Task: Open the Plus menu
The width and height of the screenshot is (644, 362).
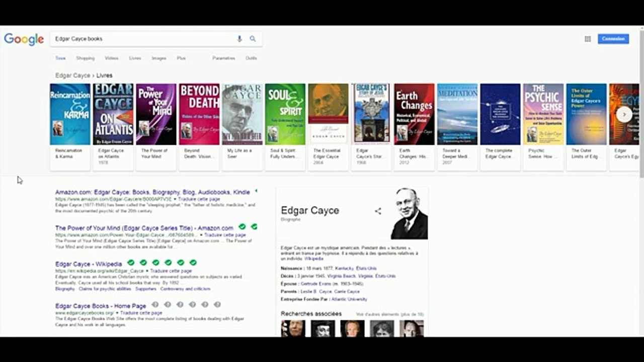Action: [x=181, y=58]
